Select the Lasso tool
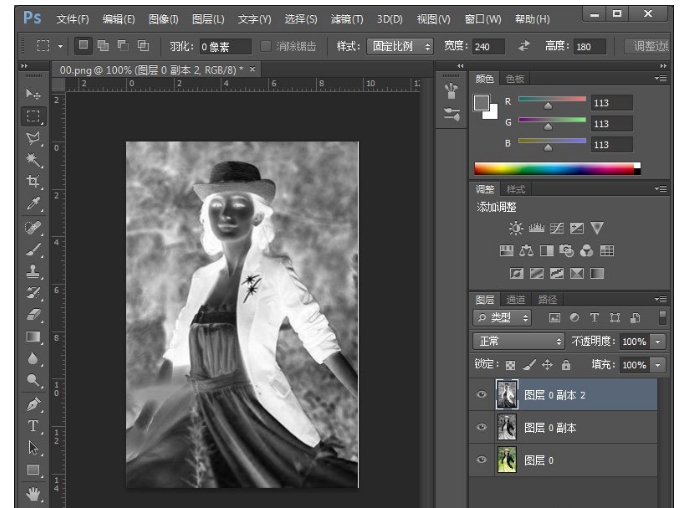Image resolution: width=683 pixels, height=508 pixels. (x=33, y=138)
